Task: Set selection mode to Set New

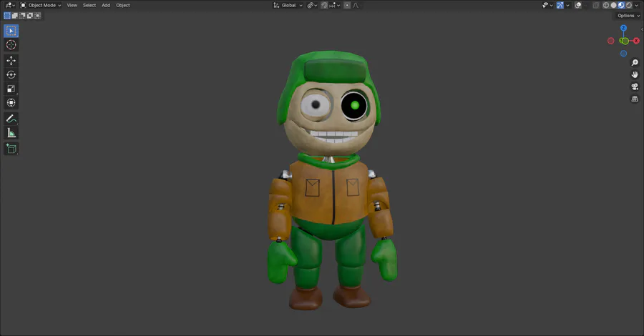Action: coord(7,16)
